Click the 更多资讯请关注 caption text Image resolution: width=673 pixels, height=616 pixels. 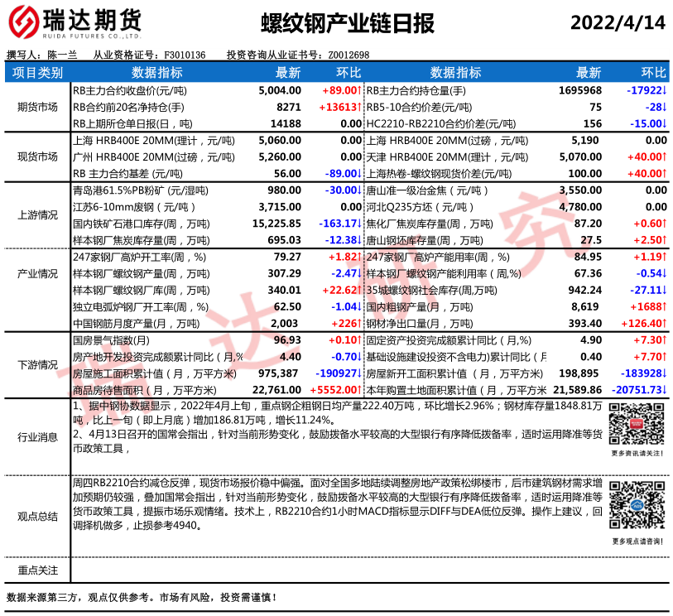click(x=636, y=453)
